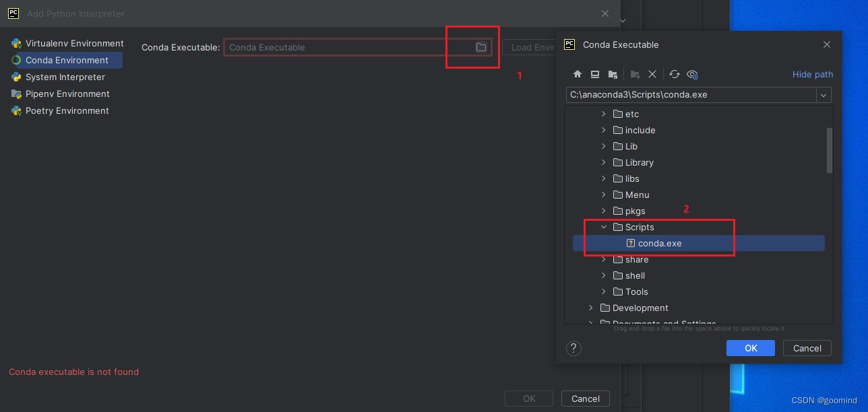Select Conda Environment
Image resolution: width=868 pixels, height=412 pixels.
coord(65,60)
